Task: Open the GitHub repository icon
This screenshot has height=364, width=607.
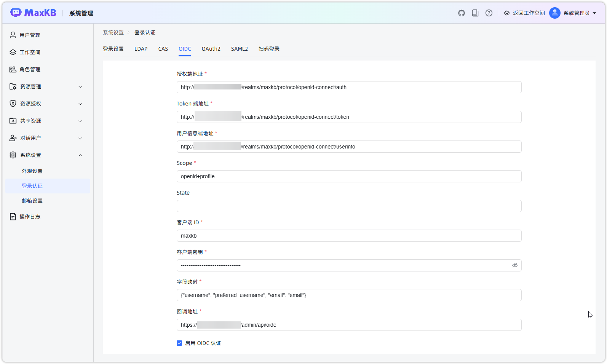Action: pos(462,13)
